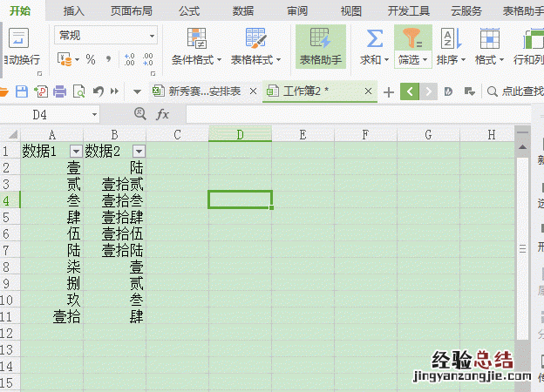This screenshot has width=544, height=392.
Task: Click the 求和 sigma icon
Action: click(374, 39)
